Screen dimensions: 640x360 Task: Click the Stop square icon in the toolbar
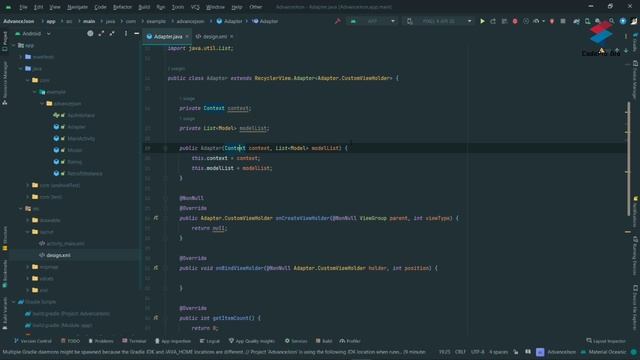tap(563, 21)
